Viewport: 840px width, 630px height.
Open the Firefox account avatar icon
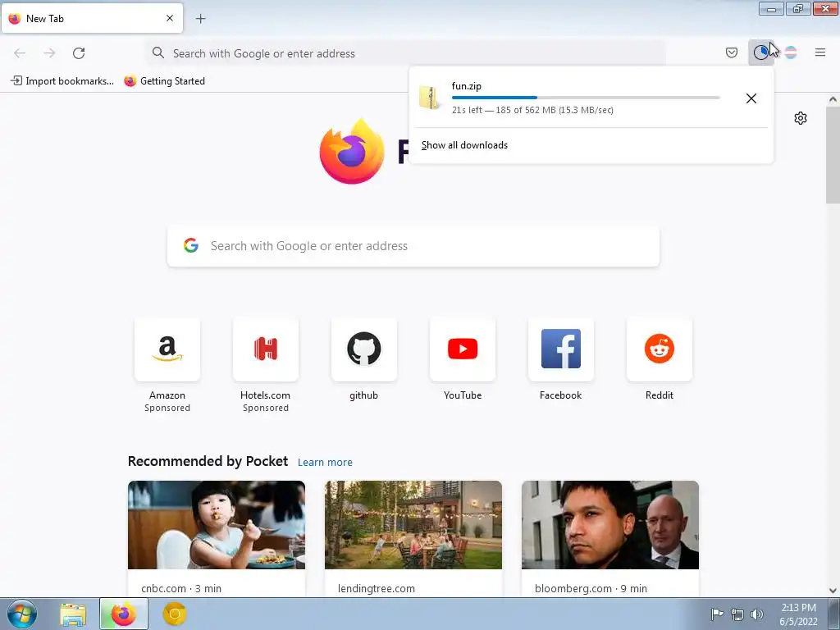[x=791, y=52]
